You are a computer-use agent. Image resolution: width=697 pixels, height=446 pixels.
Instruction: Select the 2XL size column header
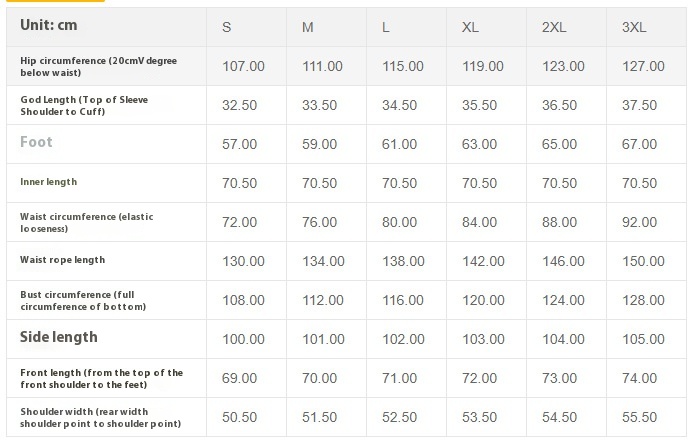pyautogui.click(x=554, y=27)
